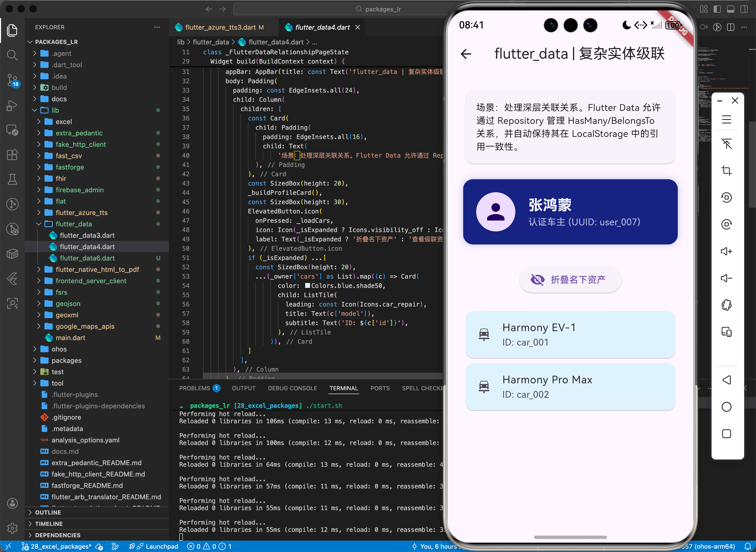
Task: Open the Search view in activity bar
Action: coord(12,55)
